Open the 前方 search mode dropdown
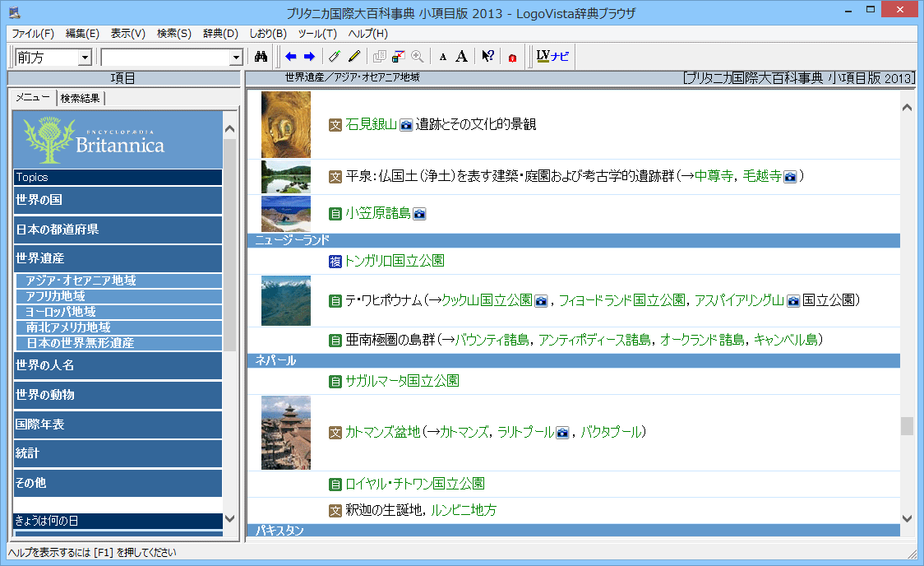Viewport: 924px width, 566px height. (85, 58)
